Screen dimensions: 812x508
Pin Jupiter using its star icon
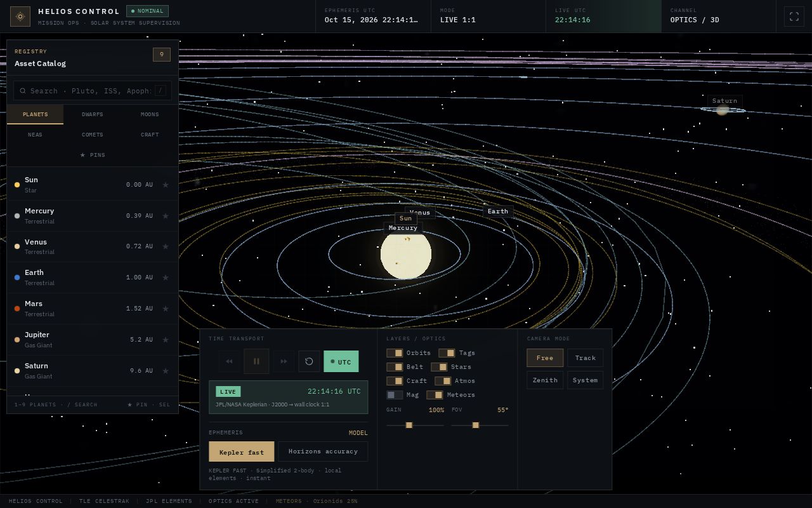(x=166, y=340)
